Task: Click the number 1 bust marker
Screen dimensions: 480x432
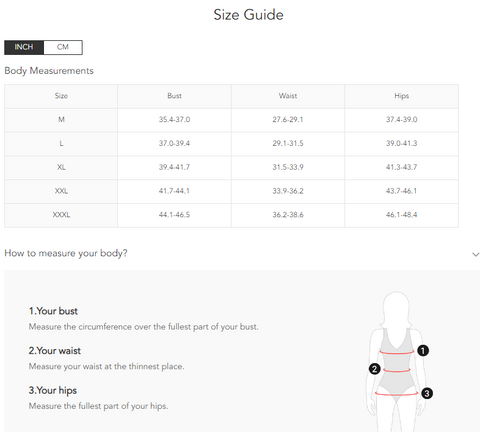Action: click(x=423, y=351)
